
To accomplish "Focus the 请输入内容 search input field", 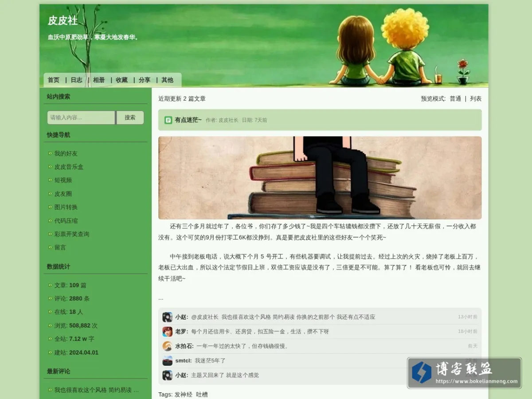I will tap(81, 117).
